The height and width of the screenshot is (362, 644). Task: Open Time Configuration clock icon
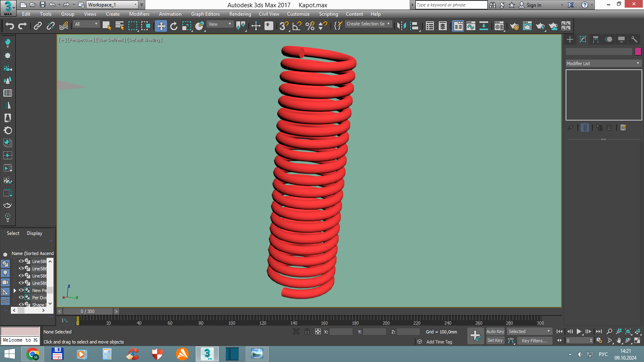599,340
